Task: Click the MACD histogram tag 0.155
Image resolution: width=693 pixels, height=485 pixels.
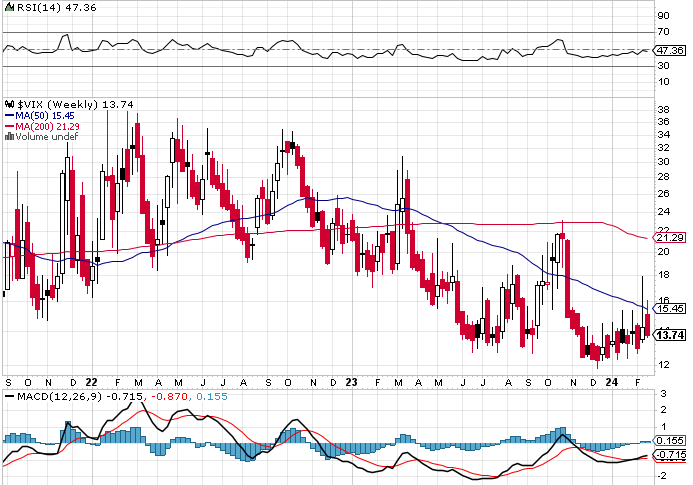Action: 669,440
